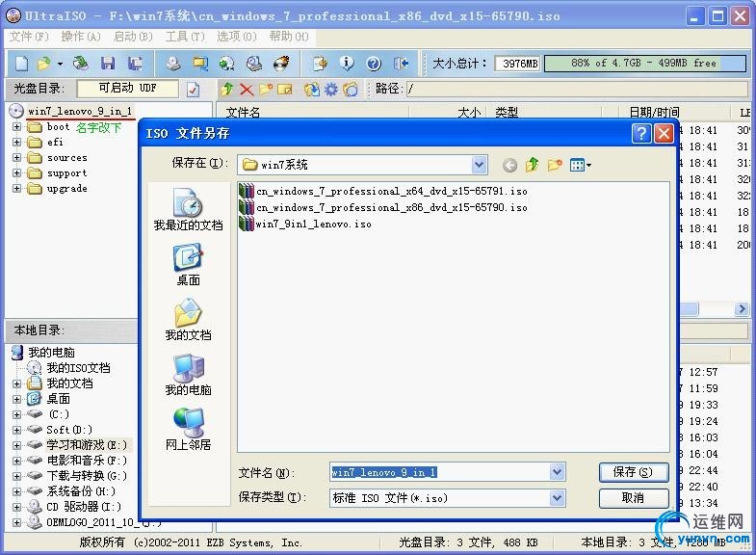Go to 桌面 in save dialog places bar
Viewport: 756px width, 555px height.
coord(188,265)
